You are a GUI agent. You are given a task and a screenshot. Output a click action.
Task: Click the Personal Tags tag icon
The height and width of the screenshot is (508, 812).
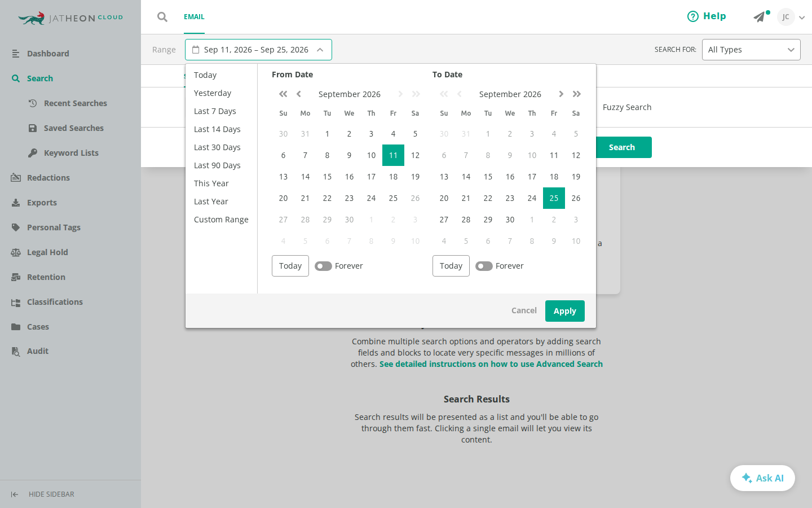16,227
